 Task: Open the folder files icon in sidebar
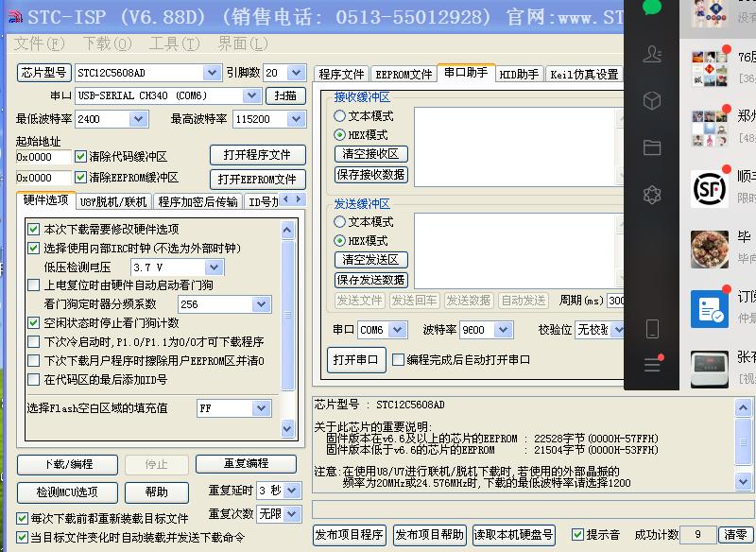651,147
